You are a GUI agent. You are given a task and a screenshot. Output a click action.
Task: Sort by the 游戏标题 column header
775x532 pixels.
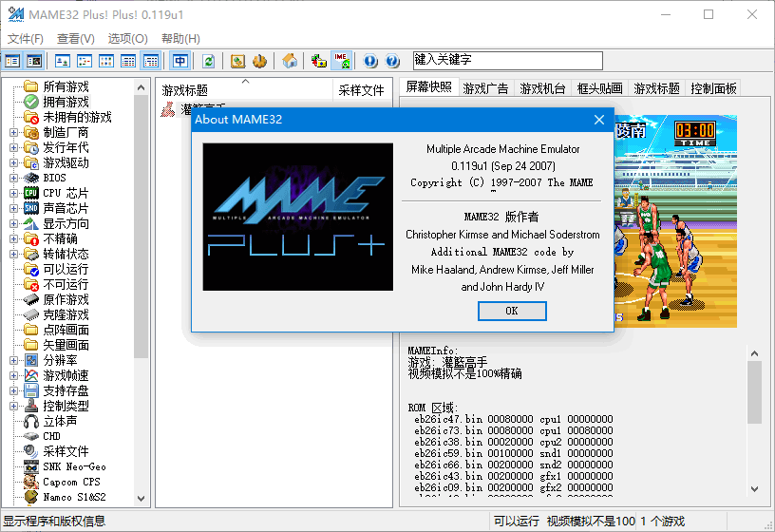pos(246,89)
